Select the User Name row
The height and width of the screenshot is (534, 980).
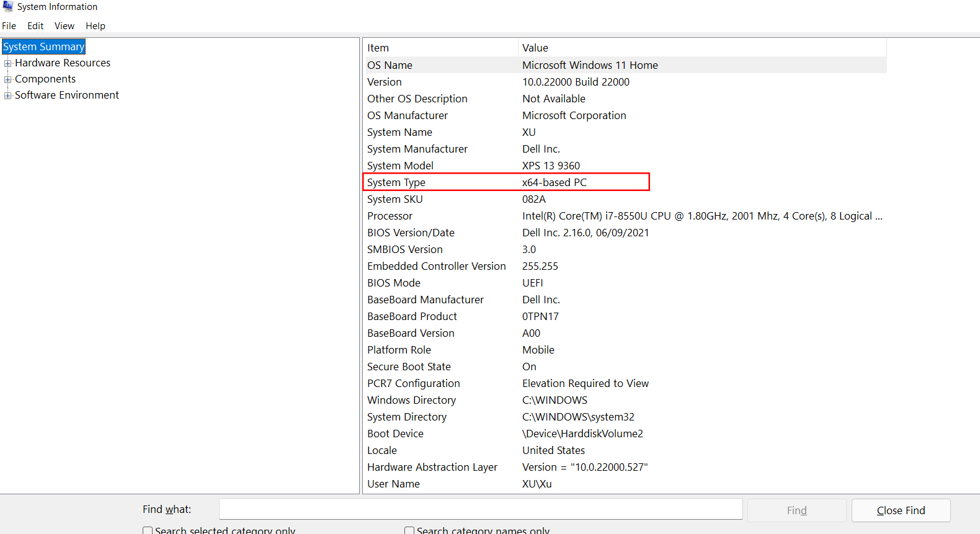tap(625, 484)
